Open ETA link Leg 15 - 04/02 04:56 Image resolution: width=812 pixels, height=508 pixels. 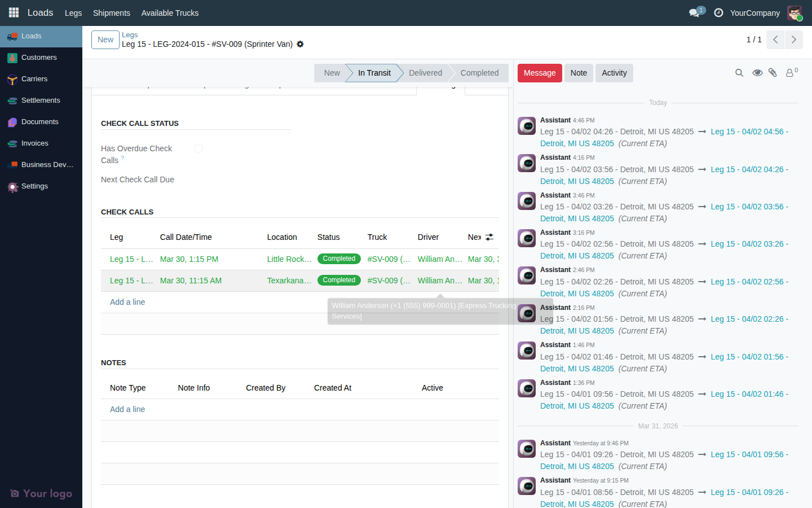click(749, 132)
